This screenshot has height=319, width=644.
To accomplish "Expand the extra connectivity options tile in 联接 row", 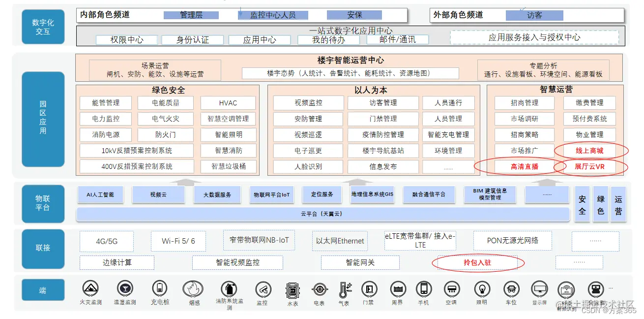I will 595,241.
